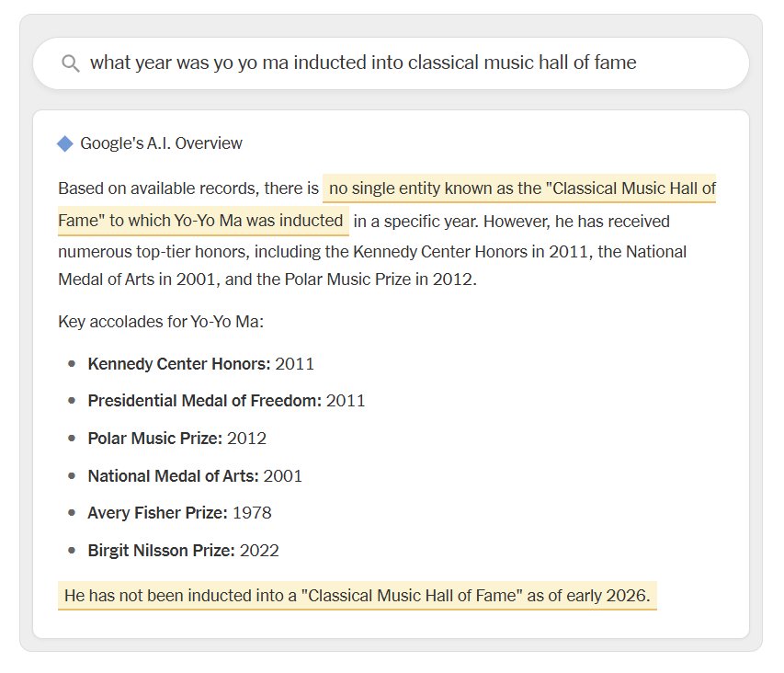Click the bullet dot beside Kennedy Center Honors
Viewport: 784px width, 673px height.
point(72,363)
